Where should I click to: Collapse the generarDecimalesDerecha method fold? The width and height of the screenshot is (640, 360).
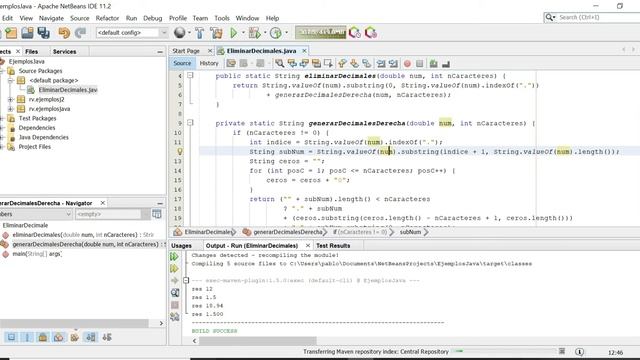(x=190, y=123)
